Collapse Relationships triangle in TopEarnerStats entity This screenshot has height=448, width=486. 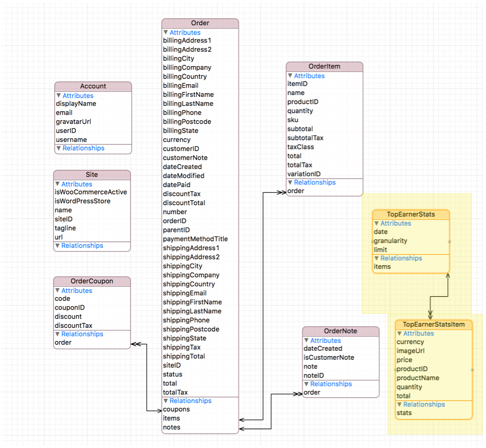click(x=376, y=258)
